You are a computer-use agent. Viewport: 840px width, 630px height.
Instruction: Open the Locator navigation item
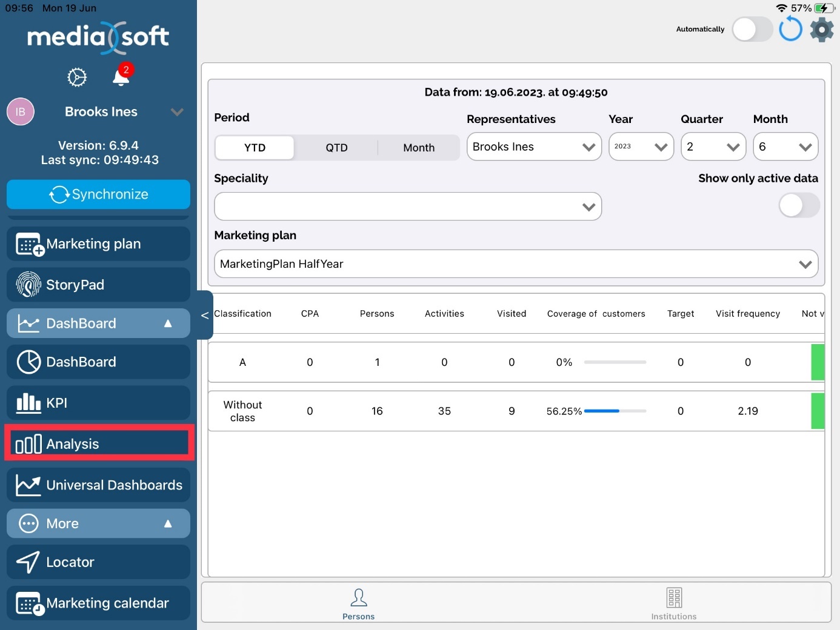click(x=98, y=562)
